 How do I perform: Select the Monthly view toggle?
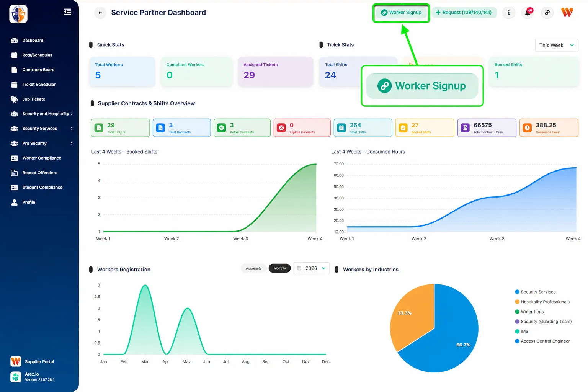tap(279, 268)
